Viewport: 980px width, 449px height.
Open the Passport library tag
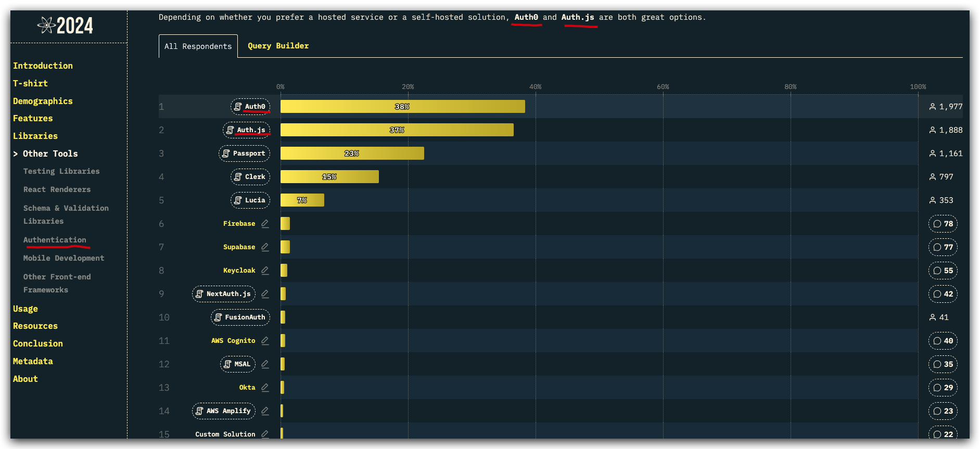245,153
